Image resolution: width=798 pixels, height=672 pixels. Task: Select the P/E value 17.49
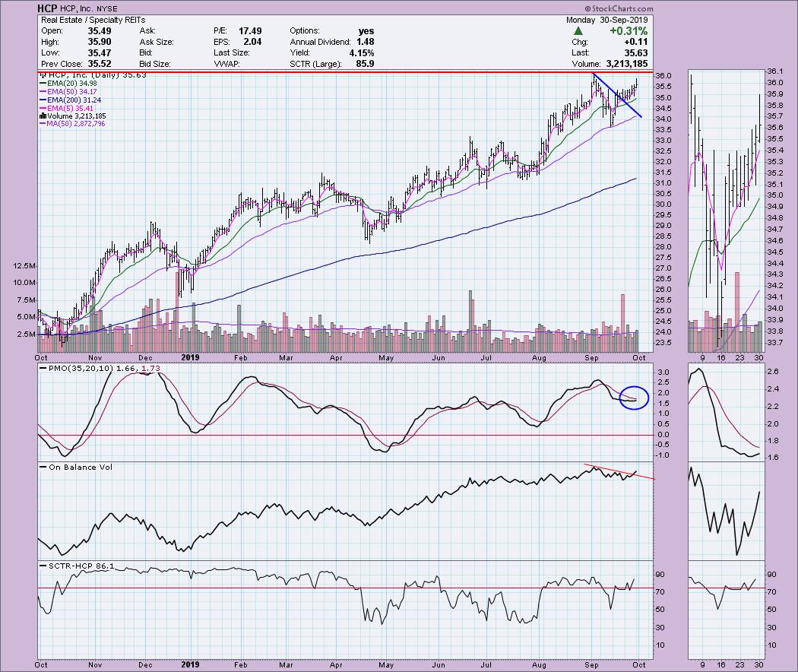(250, 31)
